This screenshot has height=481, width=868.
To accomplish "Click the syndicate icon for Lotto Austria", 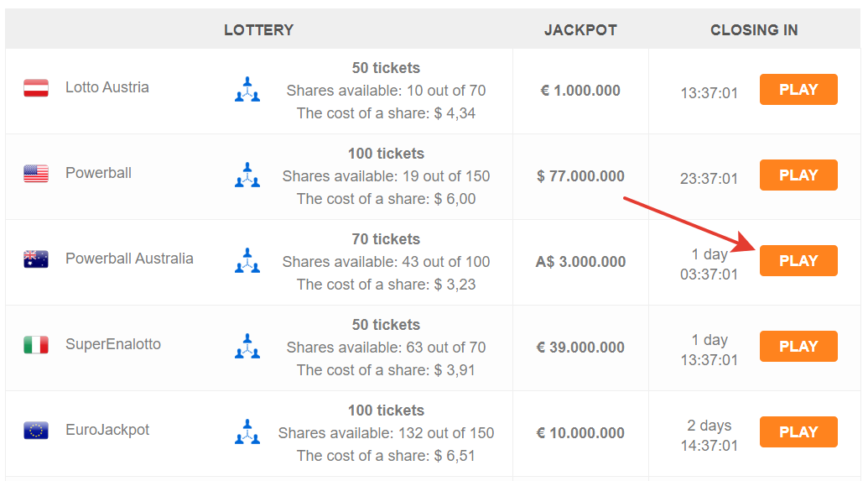I will (247, 89).
